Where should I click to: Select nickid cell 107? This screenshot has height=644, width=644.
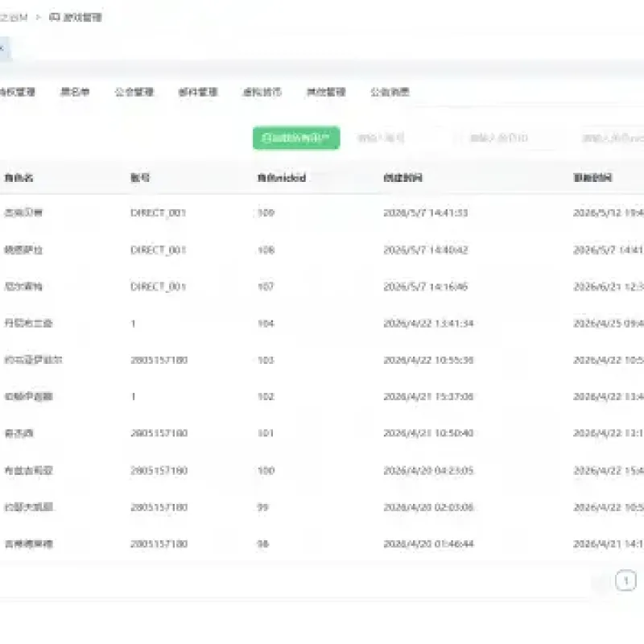click(266, 287)
